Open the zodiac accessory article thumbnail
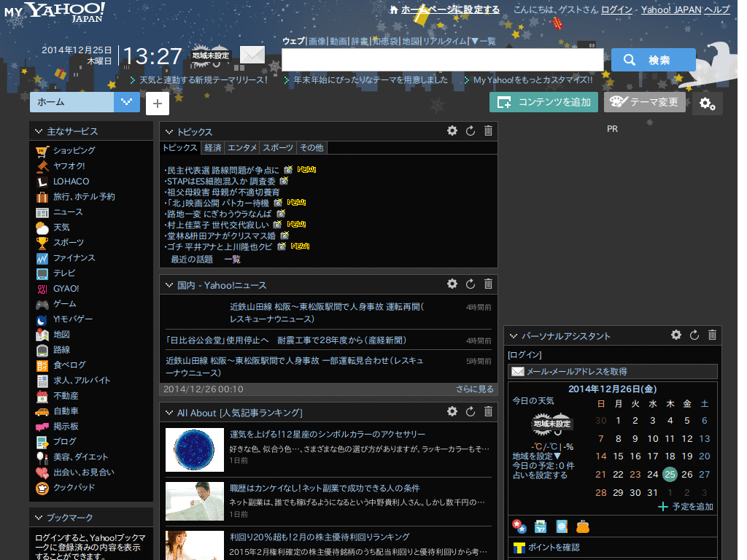Screen dimensions: 747x560 [x=194, y=449]
